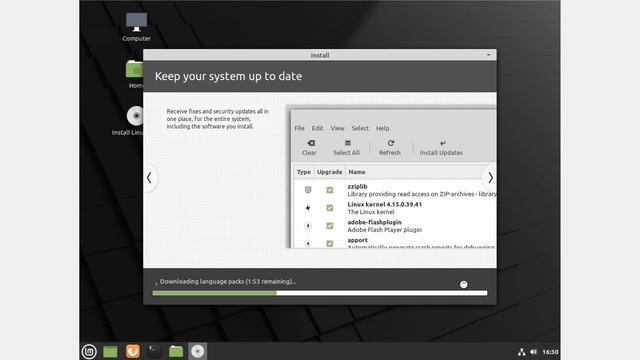Expand the installation details arrow beside Downloading
This screenshot has height=360, width=640.
(156, 283)
